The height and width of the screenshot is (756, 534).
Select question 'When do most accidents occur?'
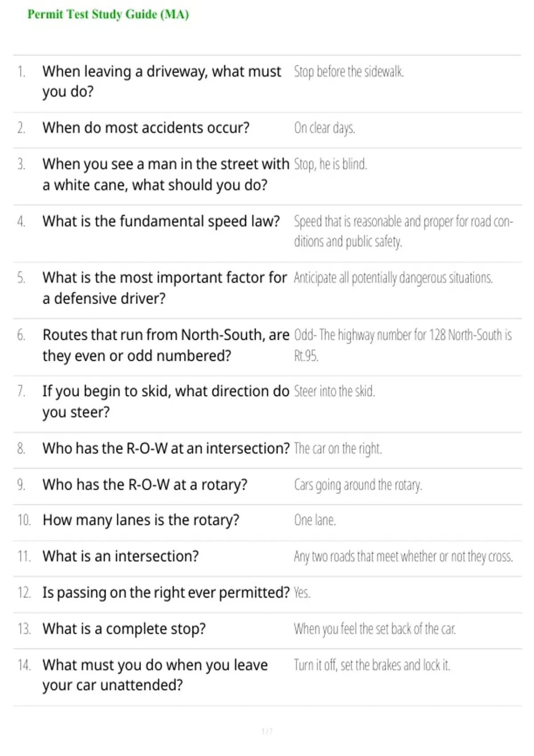[146, 128]
